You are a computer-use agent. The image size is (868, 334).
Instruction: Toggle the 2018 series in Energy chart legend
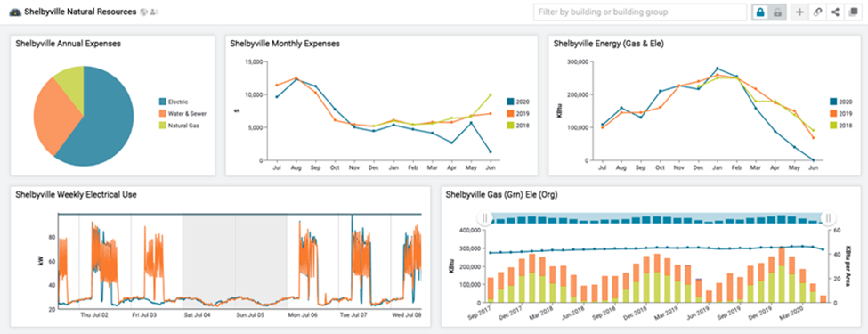[x=842, y=126]
